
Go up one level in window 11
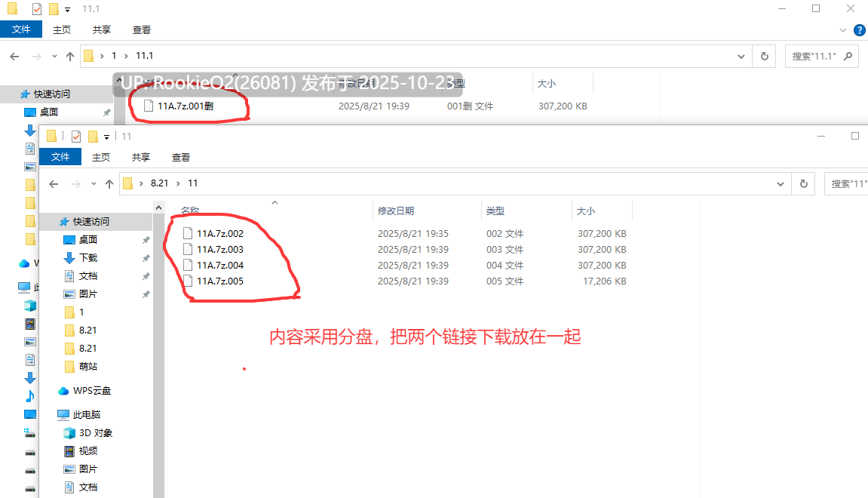point(109,184)
